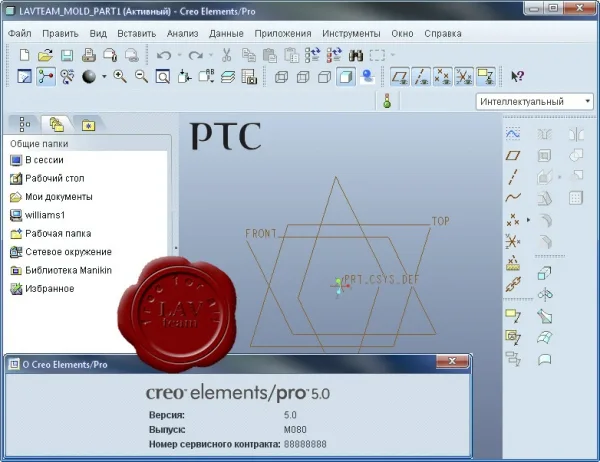
Task: Open the Инструменты menu
Action: pyautogui.click(x=351, y=34)
